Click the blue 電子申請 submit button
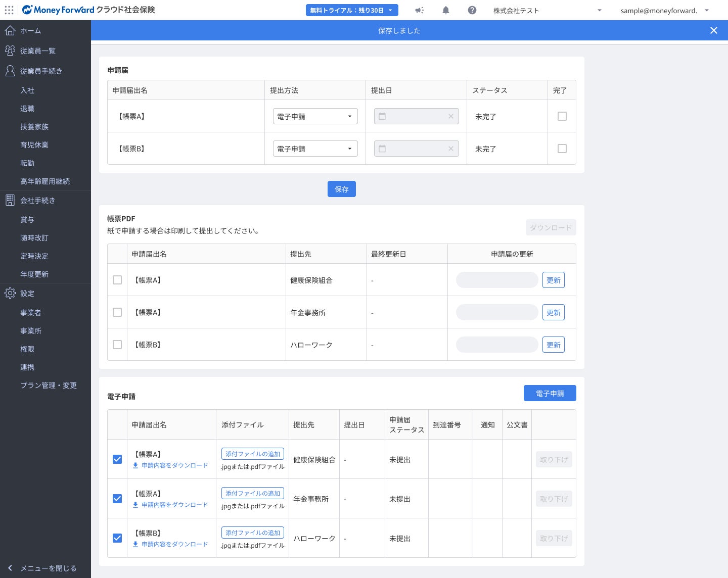 (550, 393)
